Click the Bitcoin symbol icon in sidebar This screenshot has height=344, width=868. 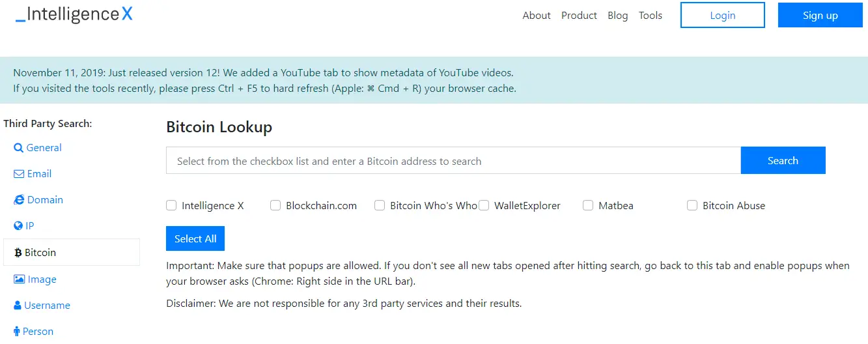[x=18, y=253]
